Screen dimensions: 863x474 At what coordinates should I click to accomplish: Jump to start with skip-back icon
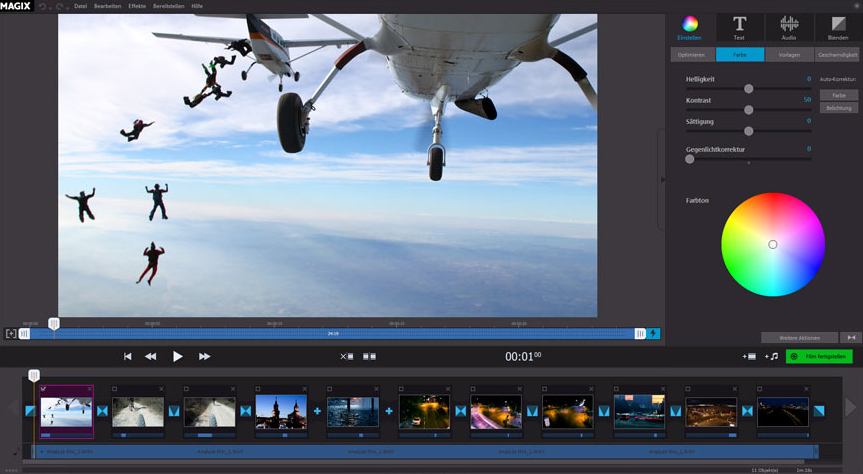pos(128,356)
